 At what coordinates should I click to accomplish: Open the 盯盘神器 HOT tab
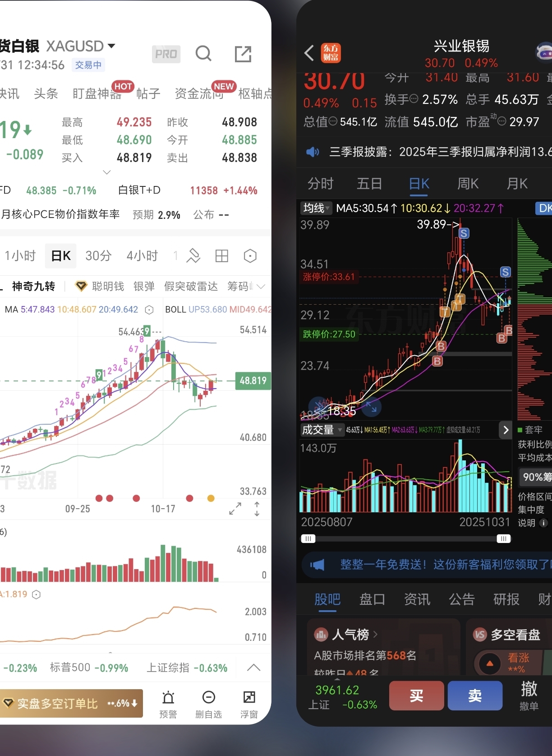(97, 93)
